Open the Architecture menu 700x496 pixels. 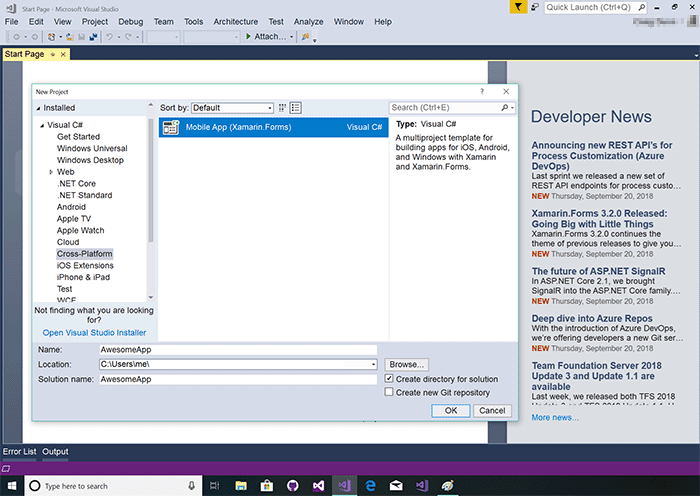point(236,22)
